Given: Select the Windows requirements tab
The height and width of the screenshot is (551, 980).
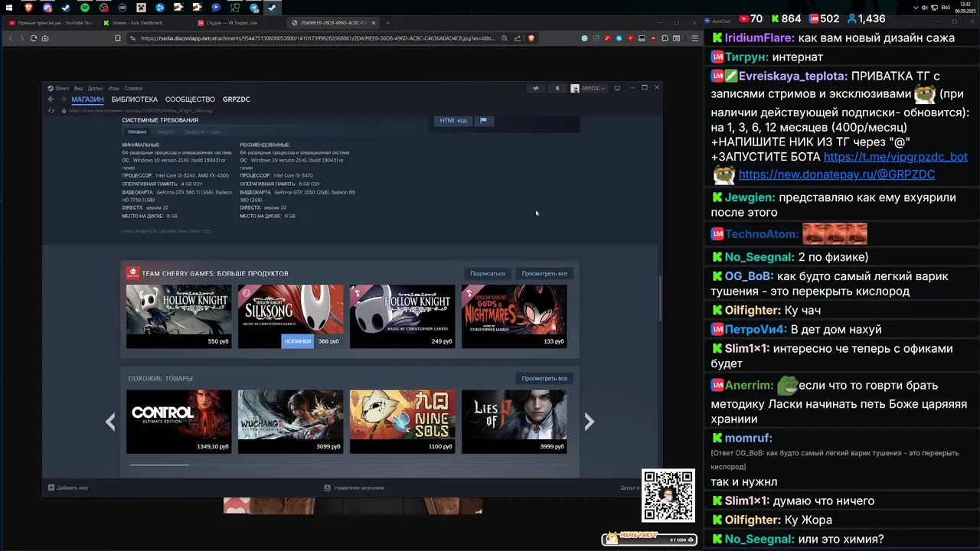Looking at the screenshot, I should coord(137,132).
